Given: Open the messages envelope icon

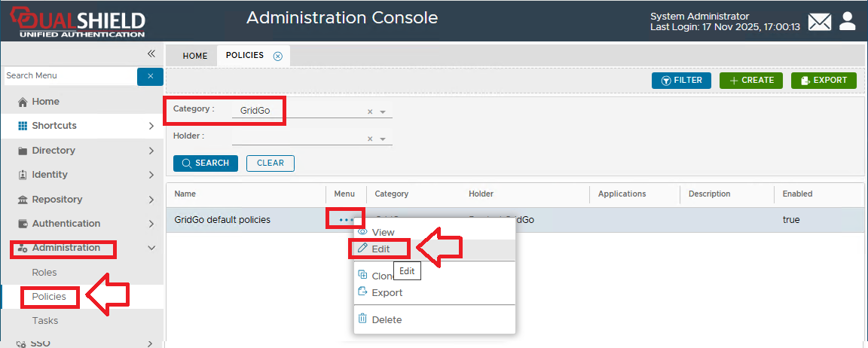Looking at the screenshot, I should click(819, 22).
